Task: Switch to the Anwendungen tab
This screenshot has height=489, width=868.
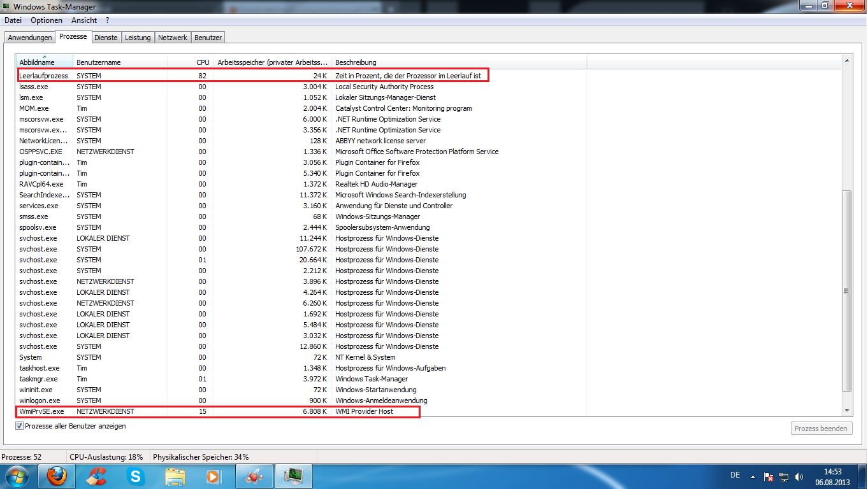Action: point(30,38)
